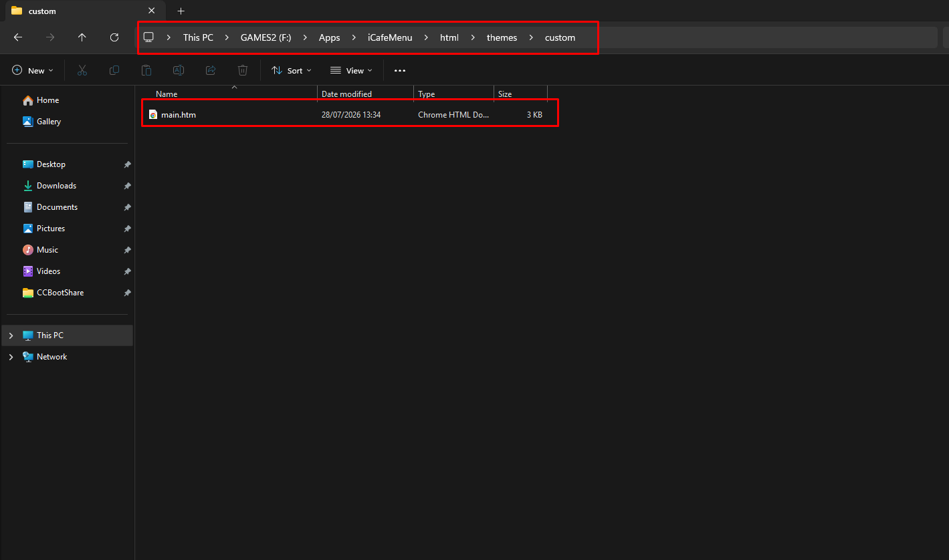This screenshot has height=560, width=949.
Task: Unpin Desktop using its pin icon
Action: [127, 164]
